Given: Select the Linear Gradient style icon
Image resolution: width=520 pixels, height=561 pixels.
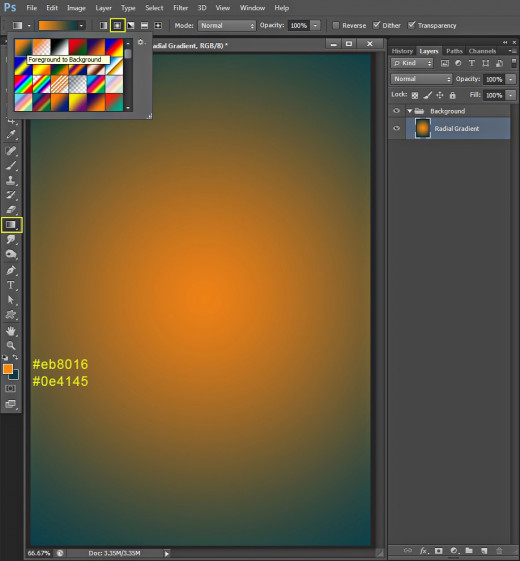Looking at the screenshot, I should coord(103,25).
